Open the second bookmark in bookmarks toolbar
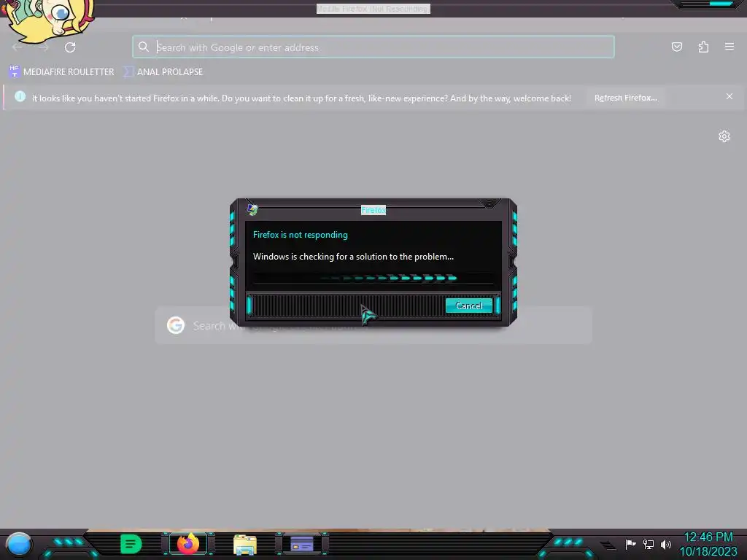This screenshot has height=560, width=747. click(163, 72)
